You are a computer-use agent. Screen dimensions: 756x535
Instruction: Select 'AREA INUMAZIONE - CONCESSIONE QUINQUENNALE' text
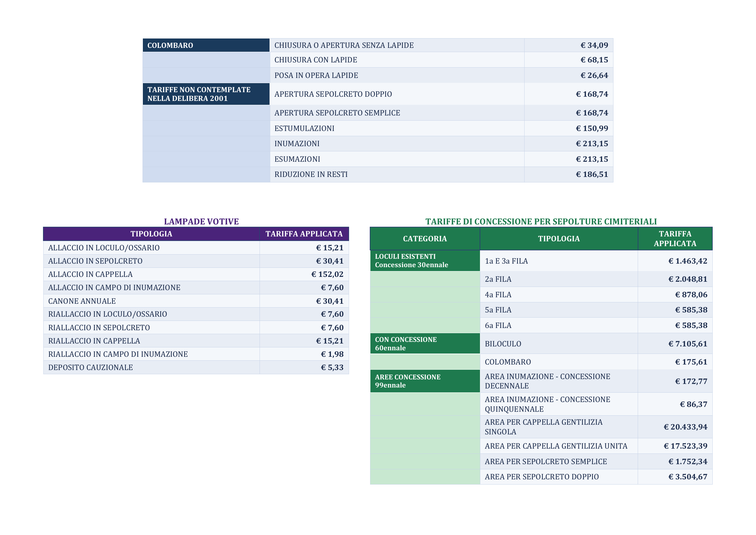point(548,404)
